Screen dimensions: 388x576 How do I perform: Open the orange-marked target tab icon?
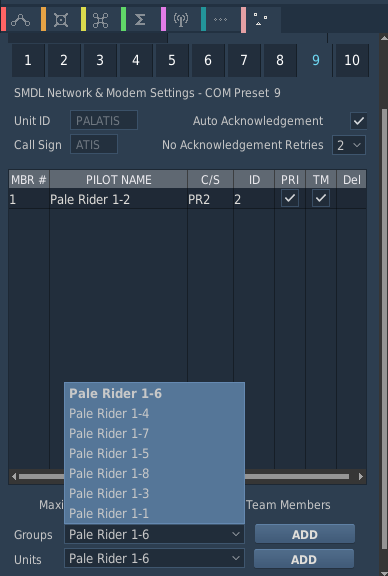[x=61, y=19]
